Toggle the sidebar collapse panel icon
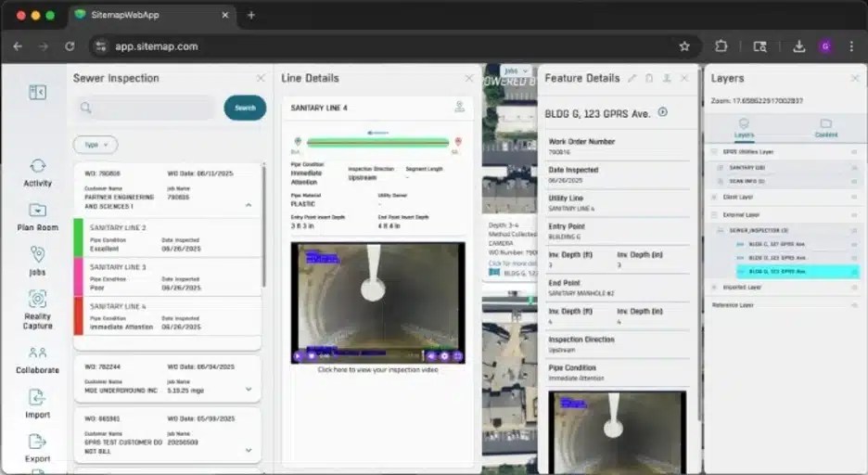The height and width of the screenshot is (475, 868). click(37, 92)
